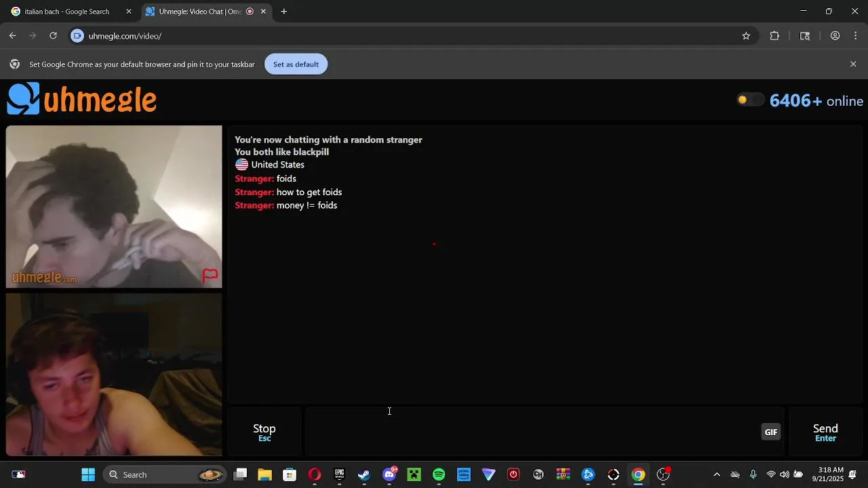Click the stranger's video feed
Viewport: 868px width, 488px height.
pyautogui.click(x=114, y=207)
